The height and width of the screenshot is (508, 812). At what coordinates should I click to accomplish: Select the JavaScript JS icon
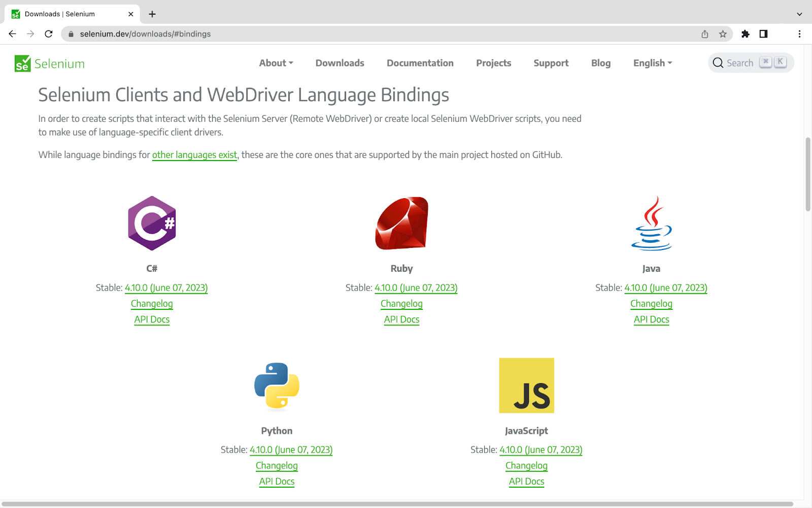pos(526,385)
